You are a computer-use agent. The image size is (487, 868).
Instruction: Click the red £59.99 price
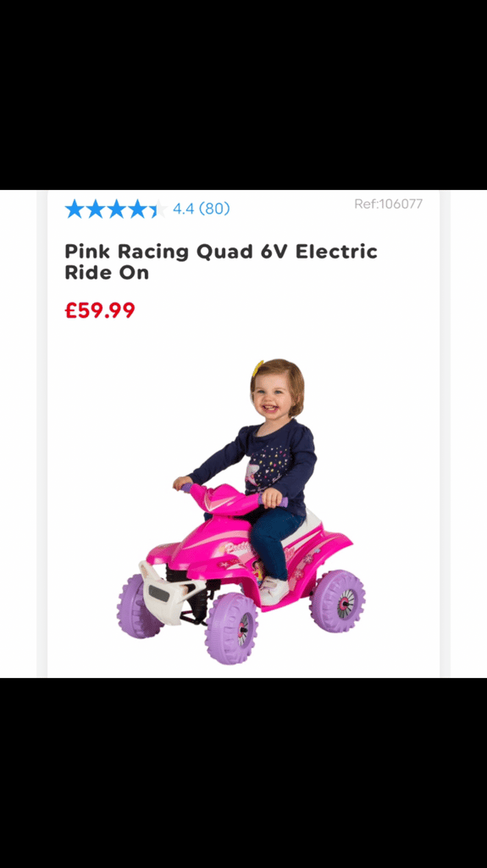(x=100, y=310)
